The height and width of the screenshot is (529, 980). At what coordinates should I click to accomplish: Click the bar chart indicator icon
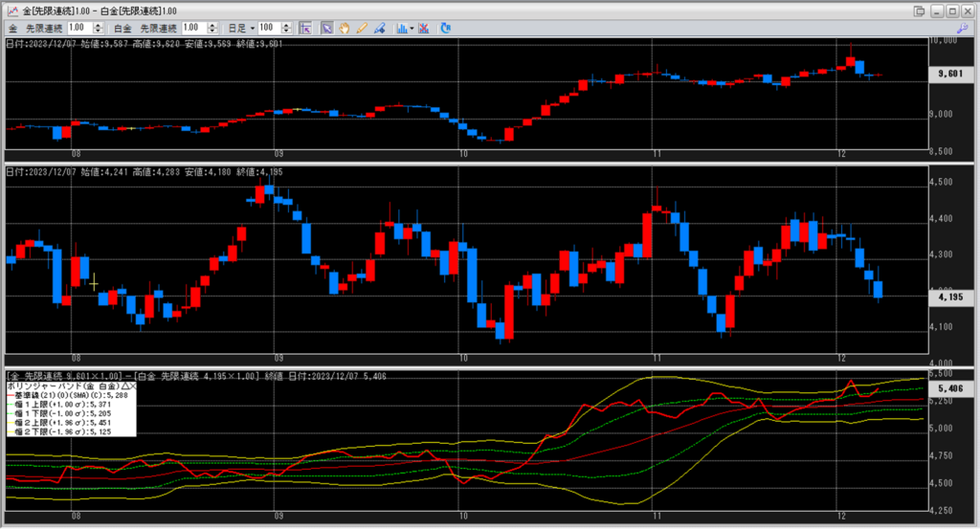[x=400, y=28]
